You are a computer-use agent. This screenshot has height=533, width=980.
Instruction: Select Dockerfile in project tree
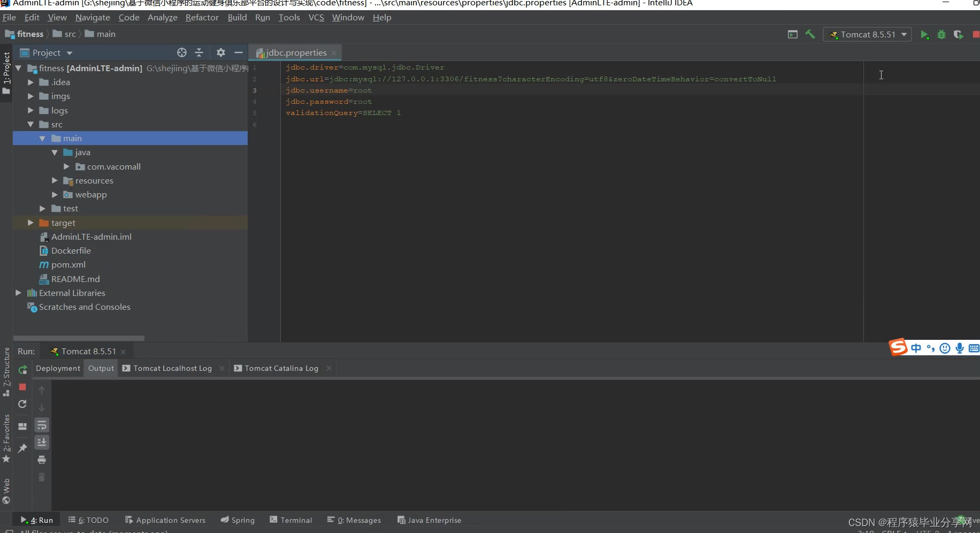tap(71, 251)
